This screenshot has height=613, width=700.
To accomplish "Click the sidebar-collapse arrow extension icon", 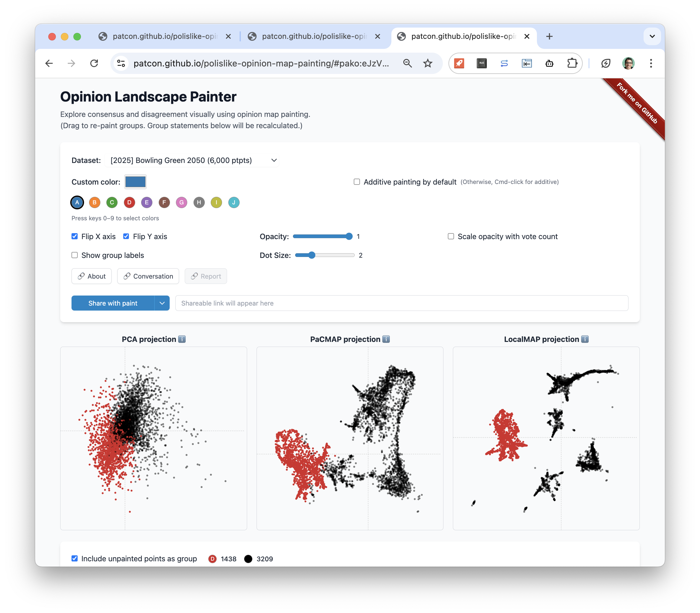I will coord(527,63).
